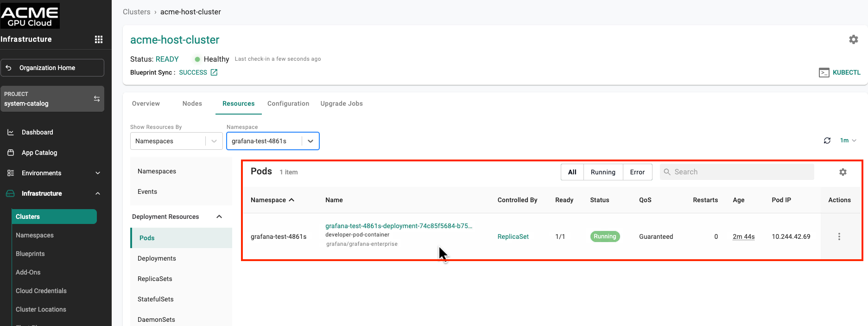
Task: Open the pod actions kebab menu
Action: 839,237
